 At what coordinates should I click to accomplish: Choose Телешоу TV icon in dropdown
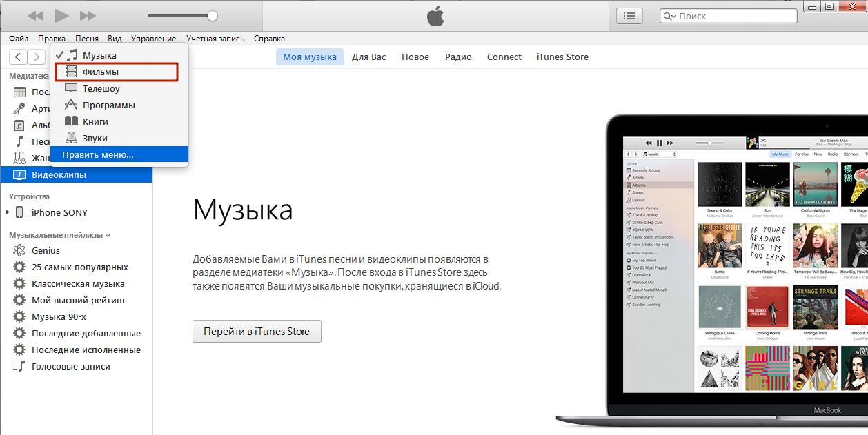tap(71, 88)
